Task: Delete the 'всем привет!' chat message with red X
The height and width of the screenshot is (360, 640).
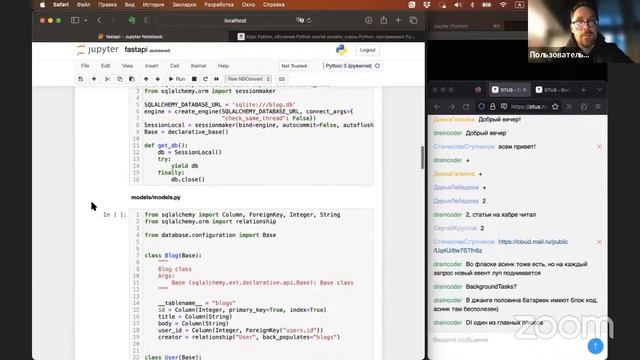Action: pos(599,147)
